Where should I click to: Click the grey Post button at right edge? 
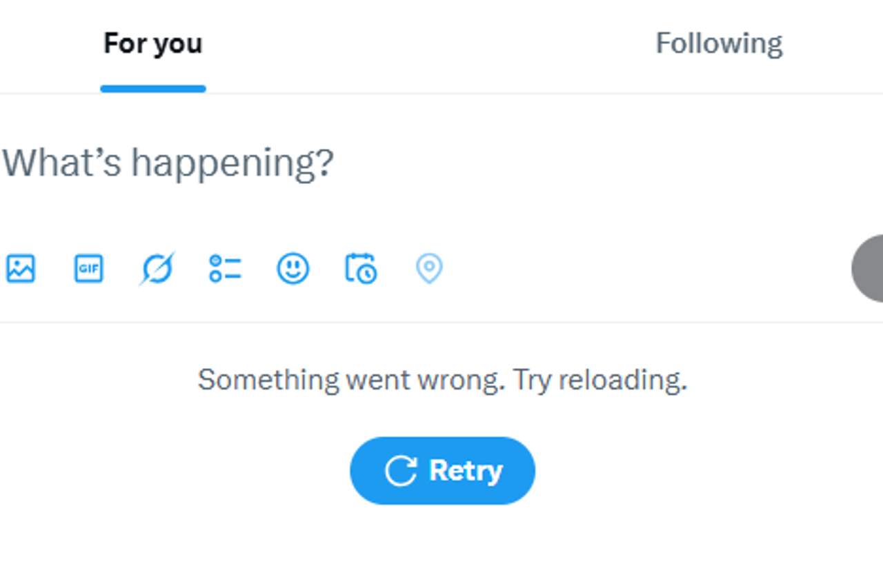[x=870, y=268]
